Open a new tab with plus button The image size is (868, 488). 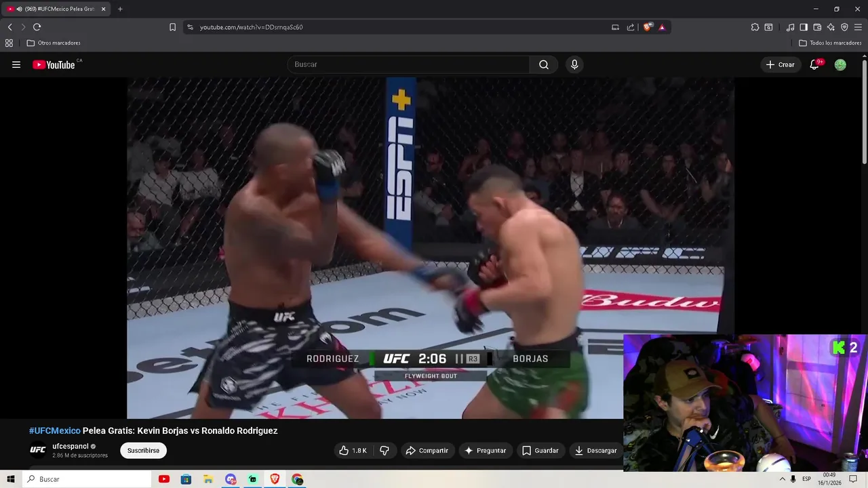pos(120,9)
